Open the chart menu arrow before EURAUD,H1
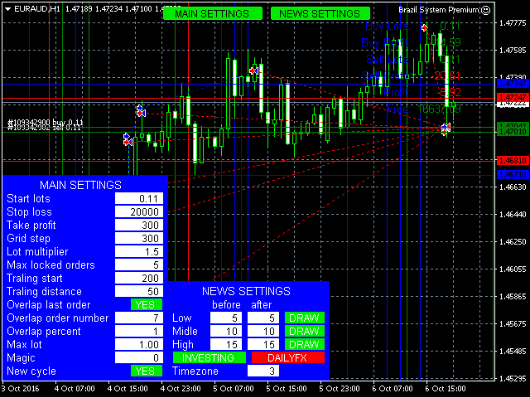The width and height of the screenshot is (530, 397). pyautogui.click(x=8, y=9)
